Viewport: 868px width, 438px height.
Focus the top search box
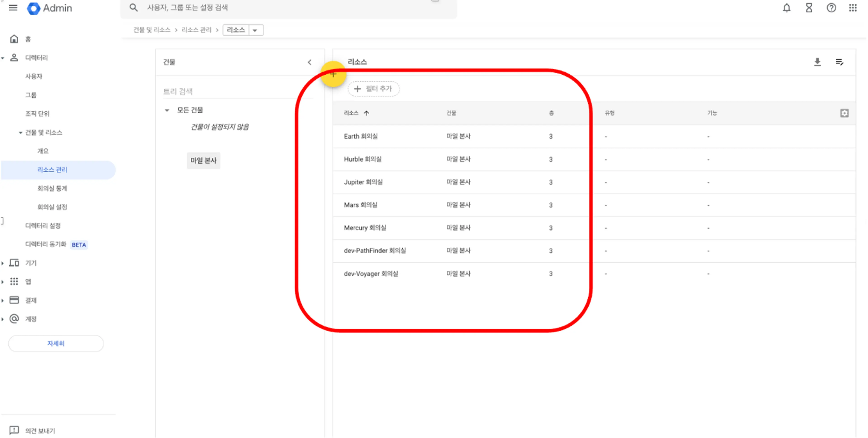[288, 8]
